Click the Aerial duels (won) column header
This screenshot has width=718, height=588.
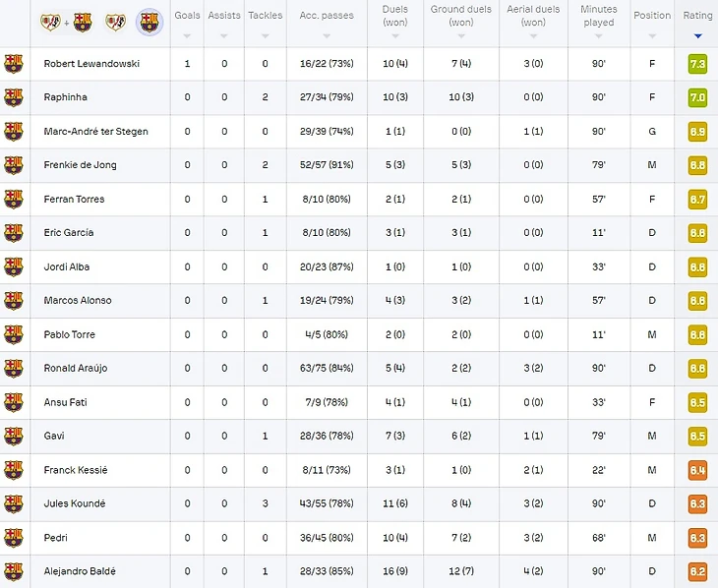tap(533, 16)
